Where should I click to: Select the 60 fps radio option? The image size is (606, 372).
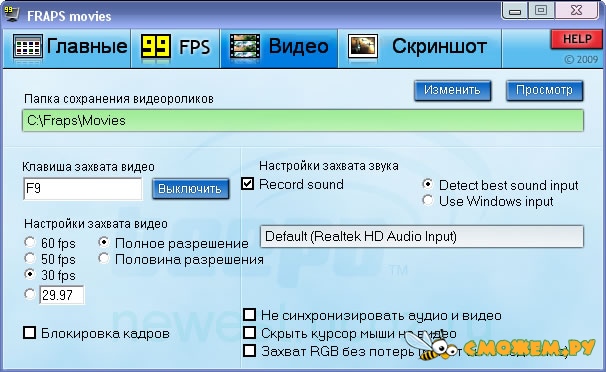(30, 242)
